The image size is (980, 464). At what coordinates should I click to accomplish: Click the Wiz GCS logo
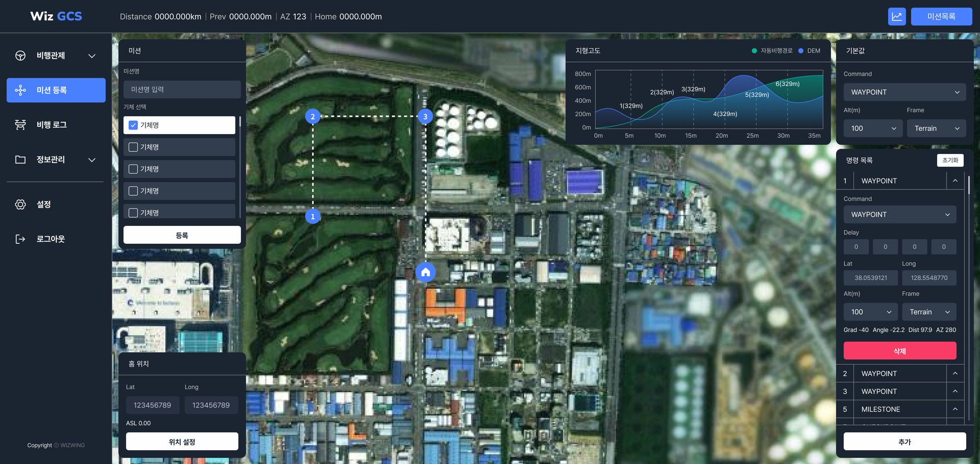coord(56,16)
